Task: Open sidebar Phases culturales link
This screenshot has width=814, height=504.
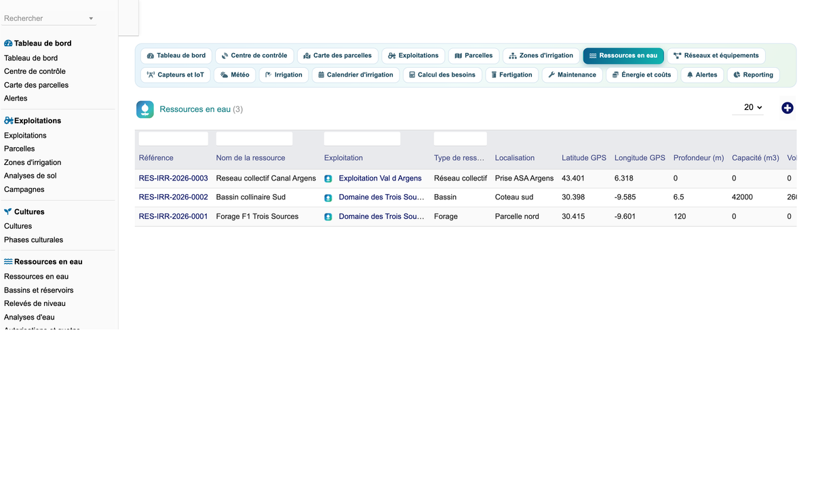Action: point(33,239)
